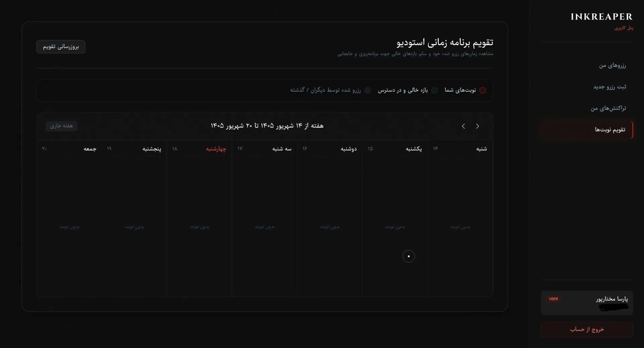Click 'بدون نوبت' in the شنبه column

pyautogui.click(x=460, y=227)
